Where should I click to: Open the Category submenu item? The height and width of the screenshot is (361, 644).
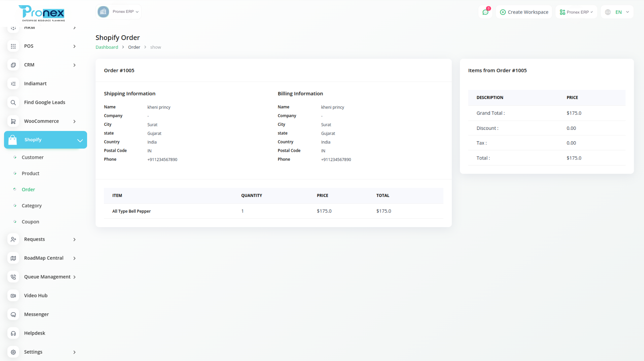coord(32,206)
